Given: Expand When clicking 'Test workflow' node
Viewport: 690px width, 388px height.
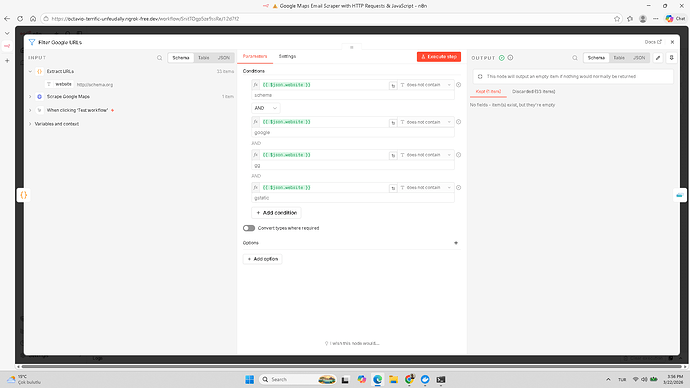Looking at the screenshot, I should pyautogui.click(x=30, y=110).
